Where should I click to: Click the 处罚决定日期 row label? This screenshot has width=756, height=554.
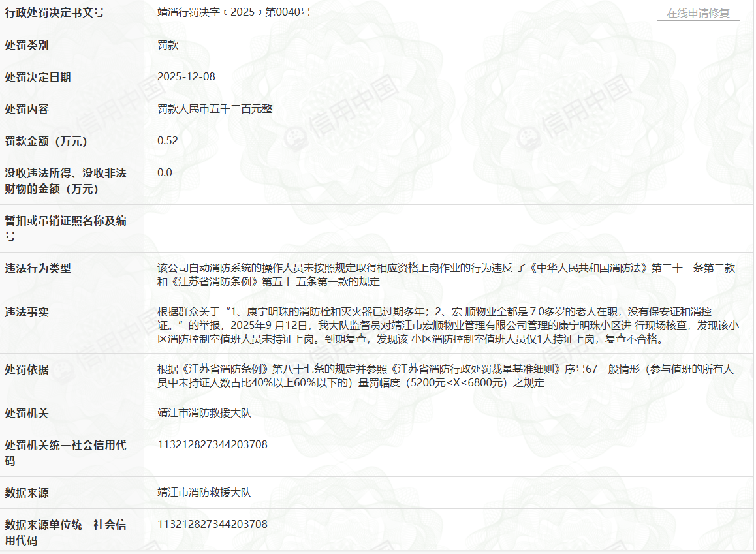click(38, 77)
